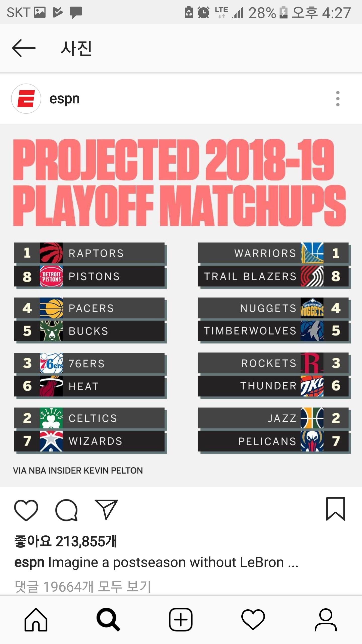362x644 pixels.
Task: Like the post with the heart icon
Action: (x=26, y=510)
